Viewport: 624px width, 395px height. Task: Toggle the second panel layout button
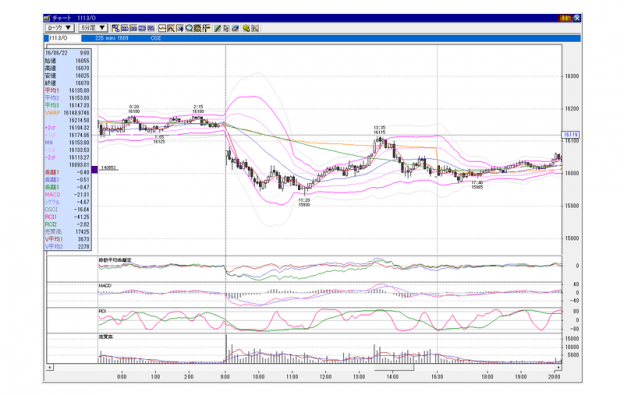[125, 28]
